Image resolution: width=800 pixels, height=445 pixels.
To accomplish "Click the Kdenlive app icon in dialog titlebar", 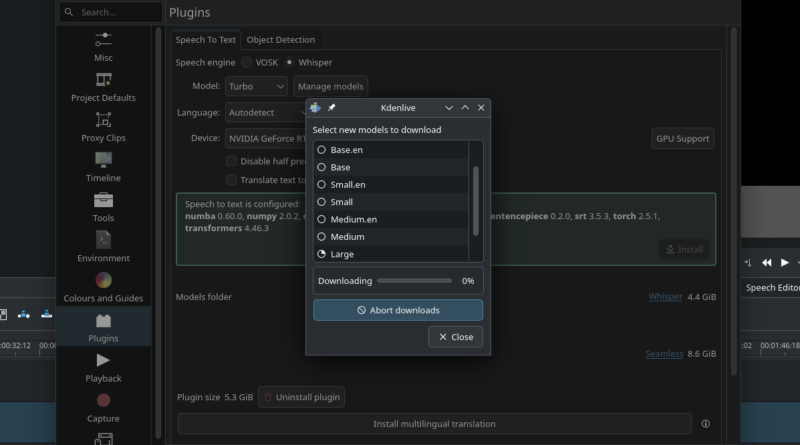I will click(315, 108).
